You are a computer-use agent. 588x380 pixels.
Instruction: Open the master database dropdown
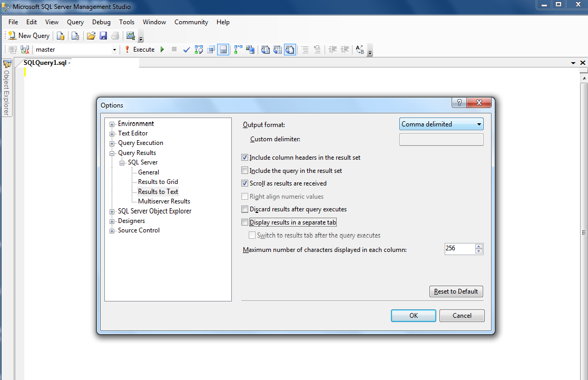point(114,50)
